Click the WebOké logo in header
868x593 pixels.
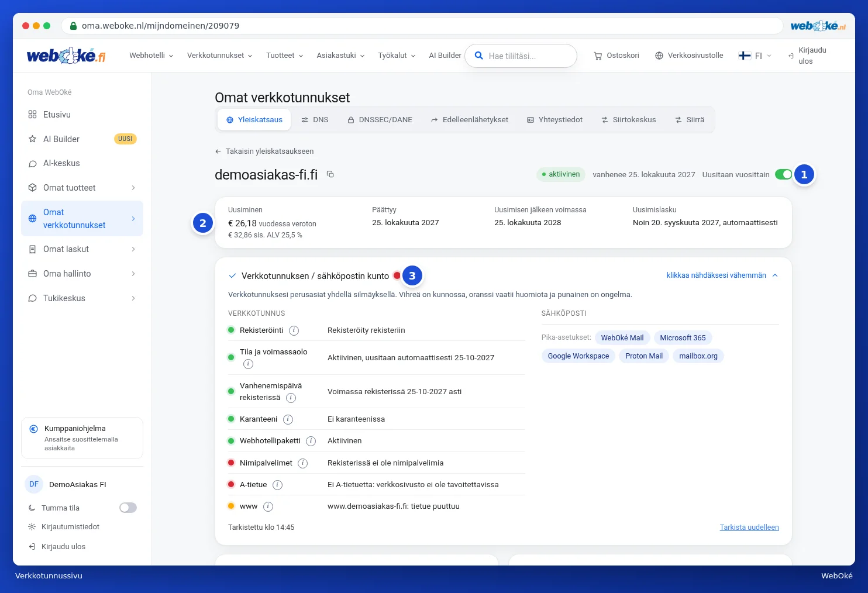tap(66, 56)
